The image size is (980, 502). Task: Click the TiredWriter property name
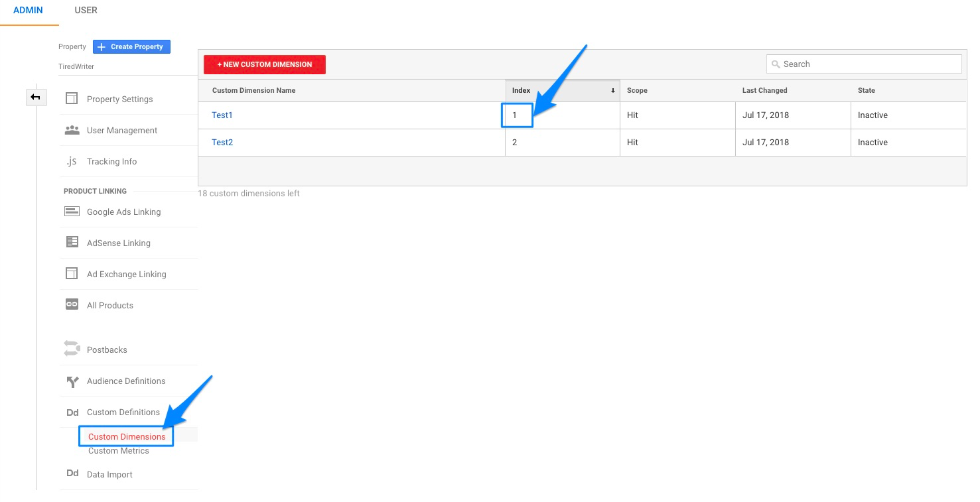pos(77,67)
